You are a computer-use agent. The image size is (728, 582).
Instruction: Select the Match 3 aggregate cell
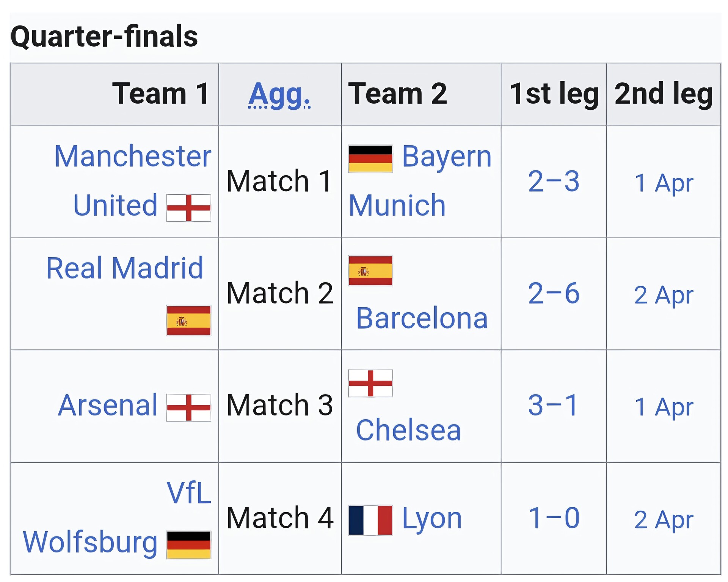tap(279, 406)
